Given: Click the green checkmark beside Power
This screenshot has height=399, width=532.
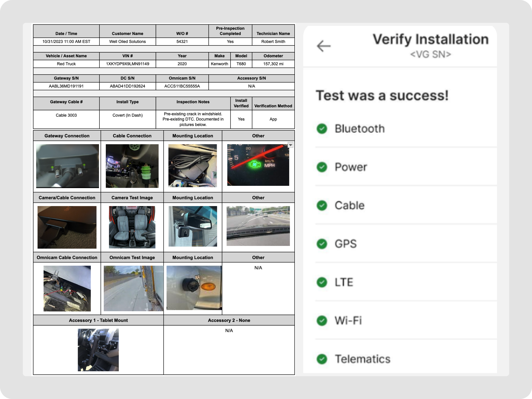Looking at the screenshot, I should [x=321, y=167].
